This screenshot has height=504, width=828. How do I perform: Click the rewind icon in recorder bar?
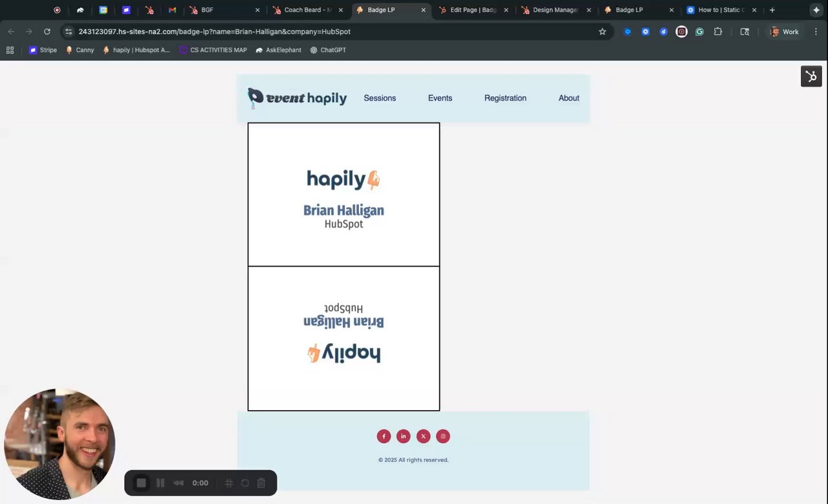[x=179, y=483]
